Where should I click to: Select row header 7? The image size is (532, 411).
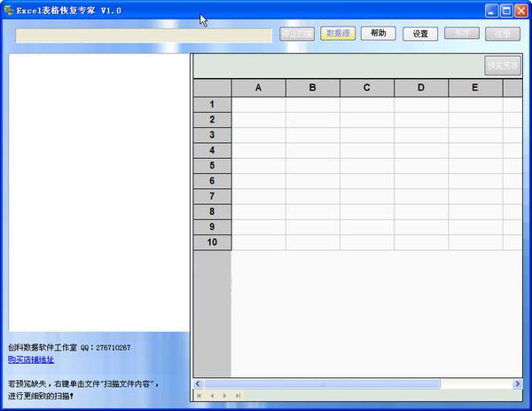point(213,196)
